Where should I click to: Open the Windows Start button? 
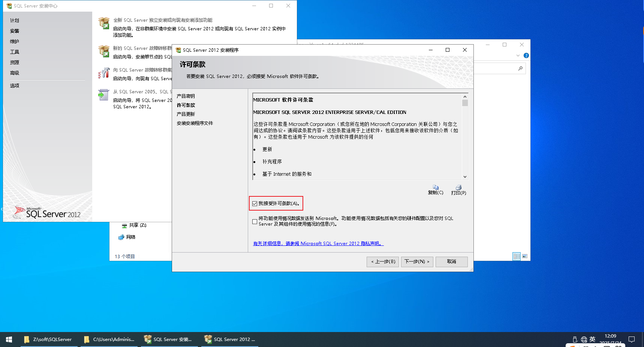pyautogui.click(x=9, y=340)
